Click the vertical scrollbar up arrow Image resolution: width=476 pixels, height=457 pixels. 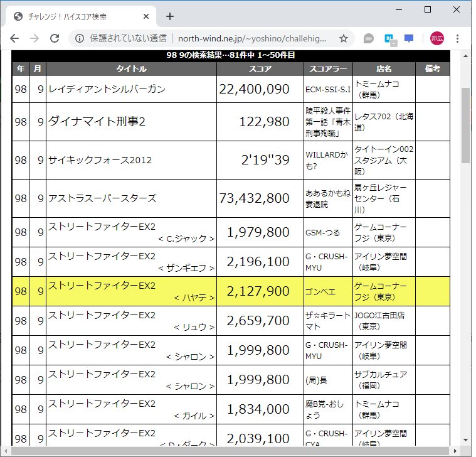[466, 56]
